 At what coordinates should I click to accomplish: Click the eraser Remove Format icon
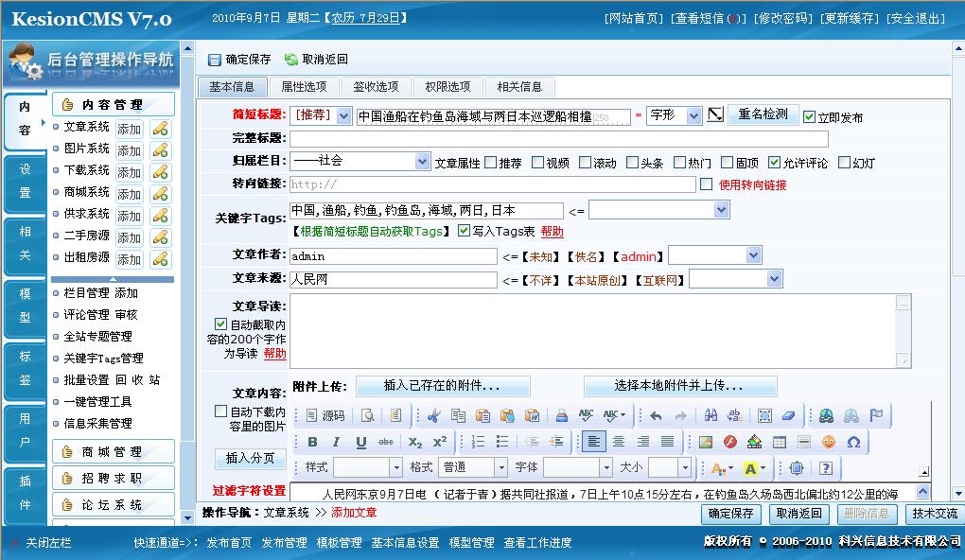(x=788, y=415)
